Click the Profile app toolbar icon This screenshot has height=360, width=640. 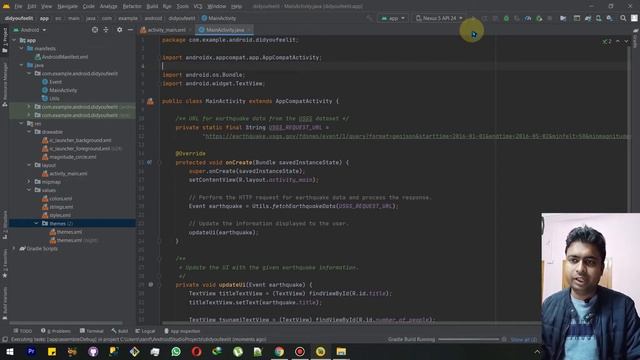pyautogui.click(x=528, y=18)
